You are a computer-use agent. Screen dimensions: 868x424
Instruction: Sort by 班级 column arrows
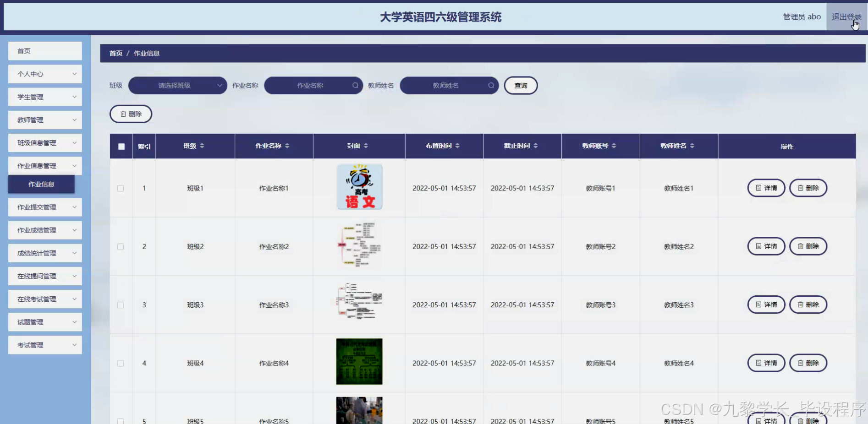pyautogui.click(x=202, y=146)
